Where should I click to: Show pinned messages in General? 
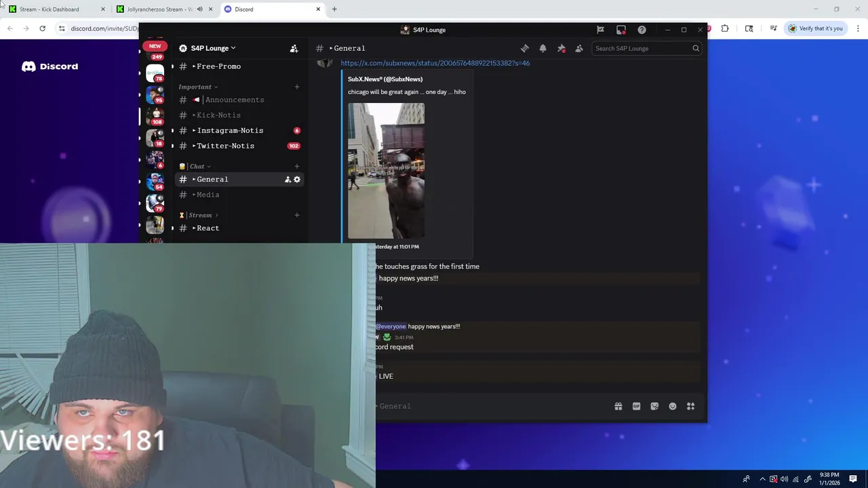[561, 48]
